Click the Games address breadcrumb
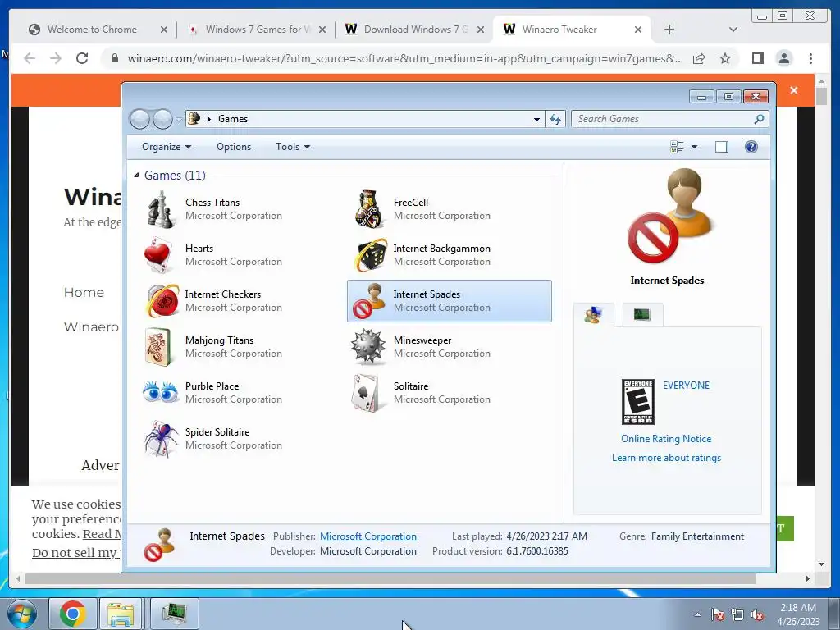This screenshot has width=840, height=630. pos(232,119)
